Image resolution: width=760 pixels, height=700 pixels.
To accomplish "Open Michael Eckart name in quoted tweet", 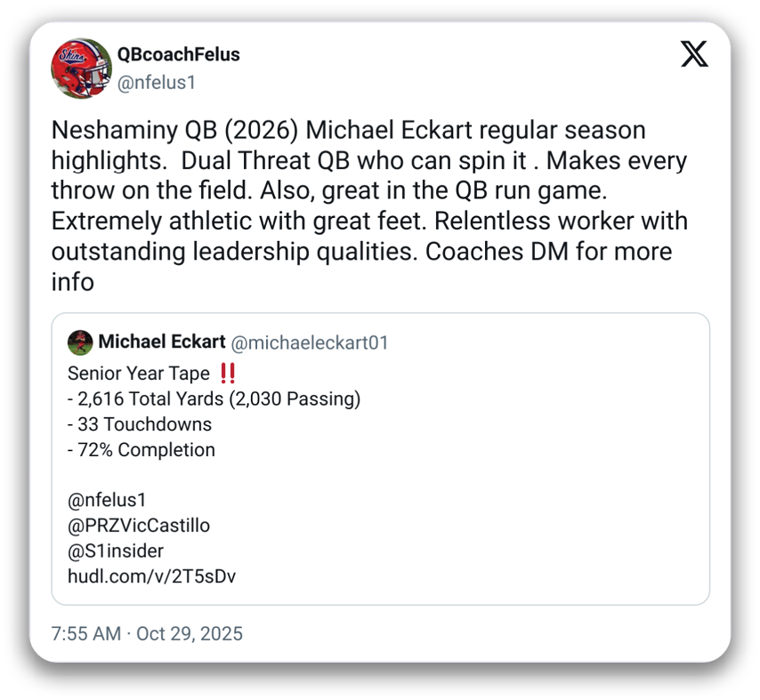I will (161, 342).
